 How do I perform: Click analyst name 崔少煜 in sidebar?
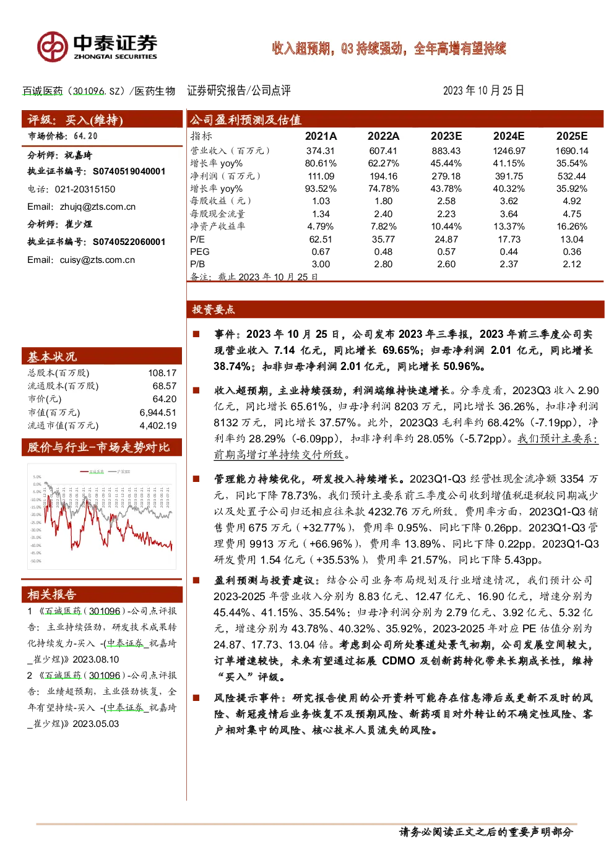tap(78, 224)
